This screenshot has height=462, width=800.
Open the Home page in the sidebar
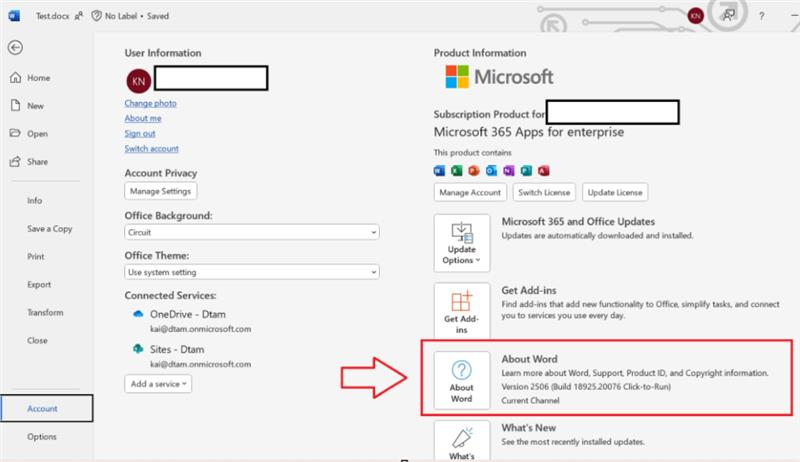click(31, 78)
